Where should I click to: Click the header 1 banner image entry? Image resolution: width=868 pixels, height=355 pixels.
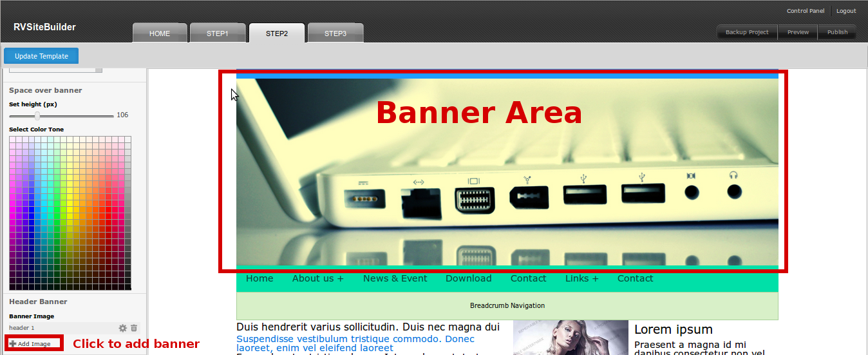pos(22,328)
